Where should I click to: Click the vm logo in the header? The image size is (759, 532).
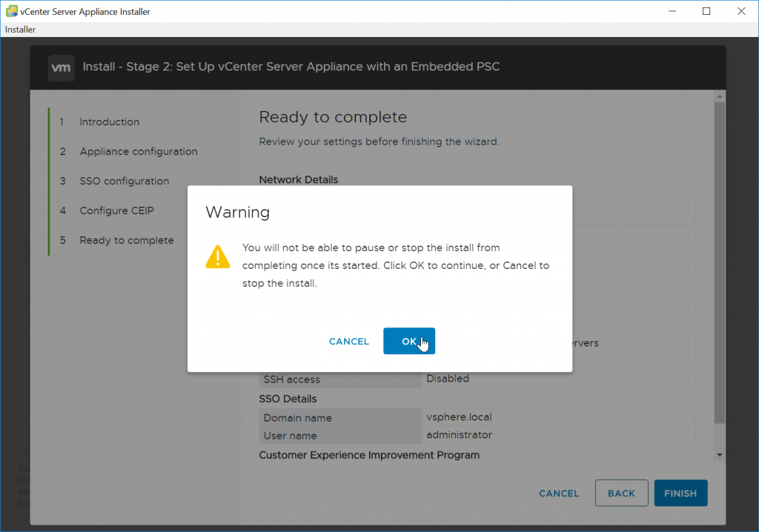[x=61, y=67]
